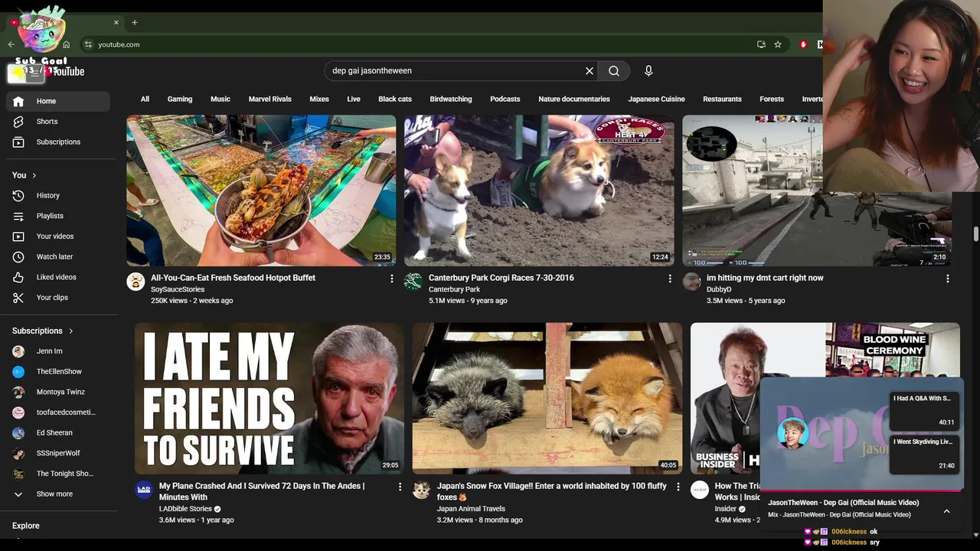Click the LADbible Stories channel avatar
980x551 pixels.
[144, 490]
